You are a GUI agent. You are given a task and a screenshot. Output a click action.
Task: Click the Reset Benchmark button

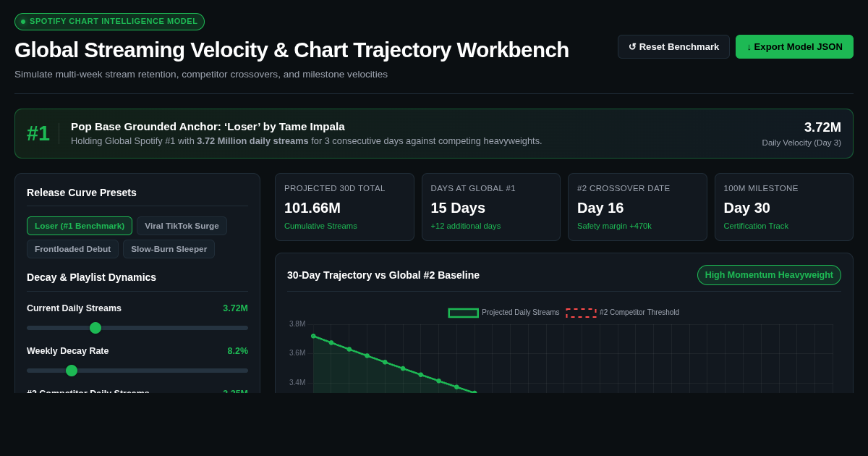pyautogui.click(x=673, y=46)
